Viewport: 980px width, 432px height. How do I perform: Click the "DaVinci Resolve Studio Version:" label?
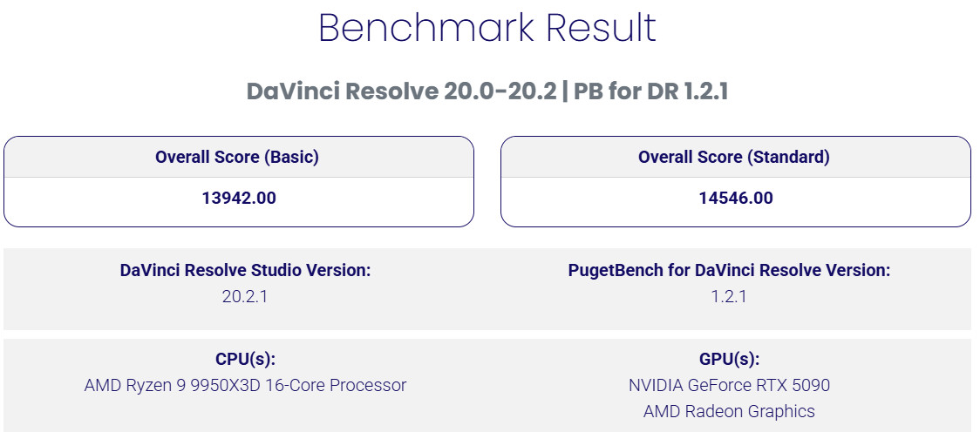point(245,271)
